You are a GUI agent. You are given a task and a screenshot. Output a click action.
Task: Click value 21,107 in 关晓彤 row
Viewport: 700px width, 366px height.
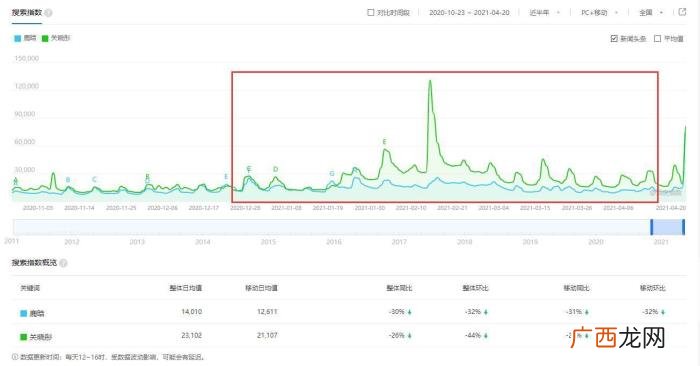coord(267,335)
